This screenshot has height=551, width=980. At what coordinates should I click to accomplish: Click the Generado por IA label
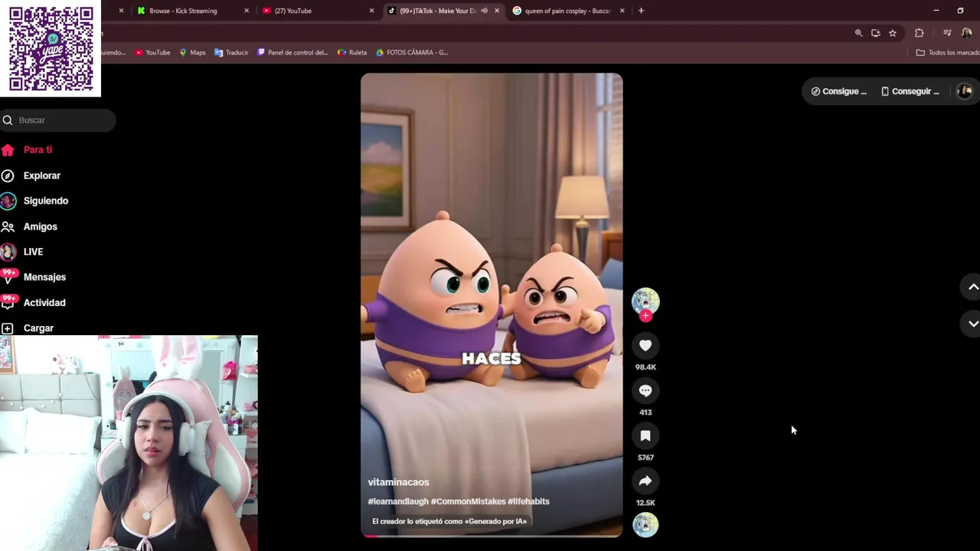pos(449,521)
